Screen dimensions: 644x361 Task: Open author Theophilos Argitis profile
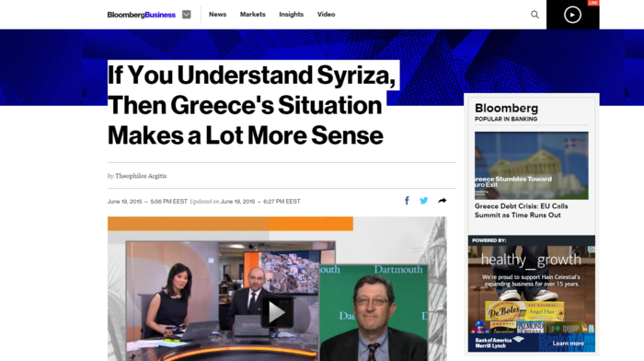pos(141,176)
